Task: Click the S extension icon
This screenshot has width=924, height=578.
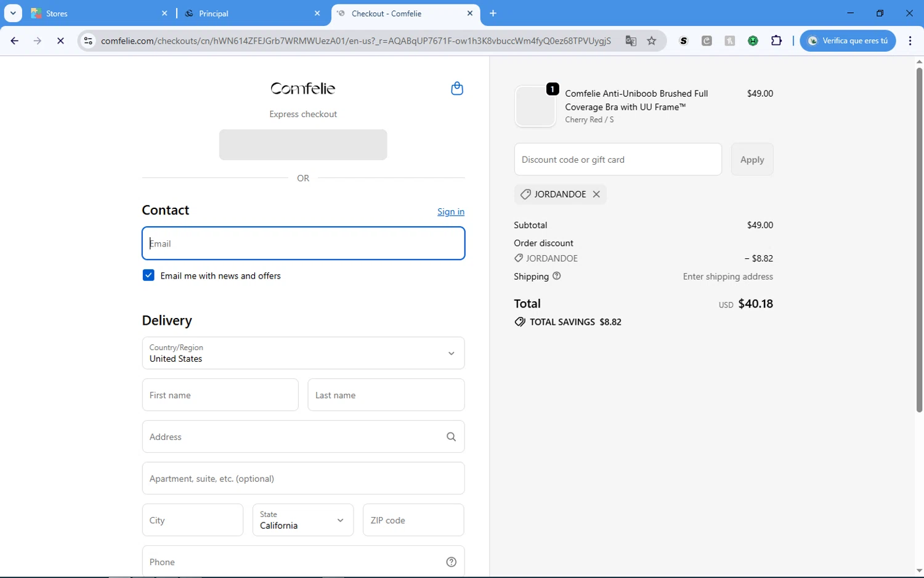Action: click(x=684, y=41)
